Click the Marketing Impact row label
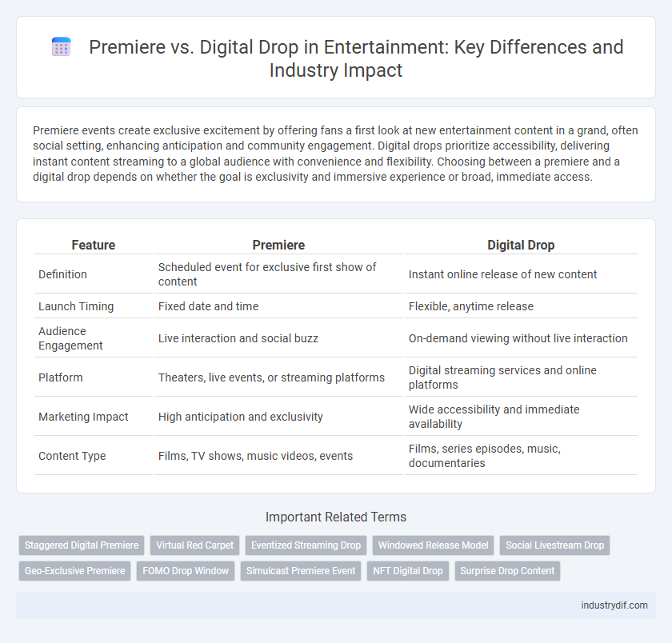 83,417
